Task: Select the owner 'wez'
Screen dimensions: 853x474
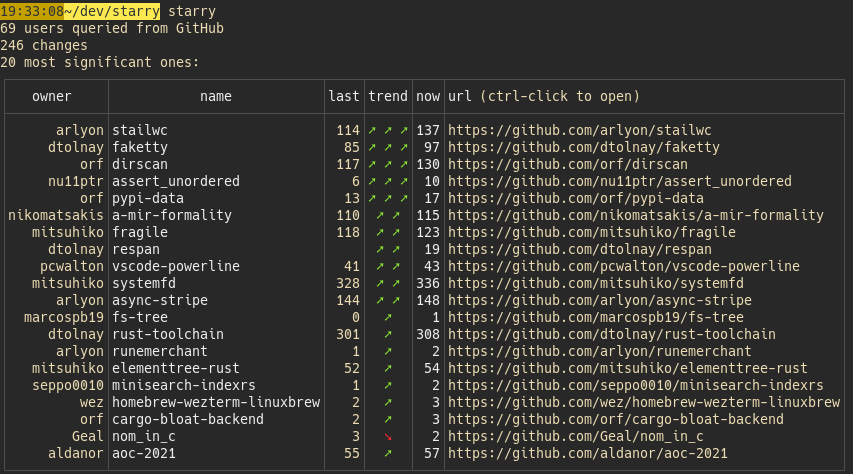Action: pos(91,403)
